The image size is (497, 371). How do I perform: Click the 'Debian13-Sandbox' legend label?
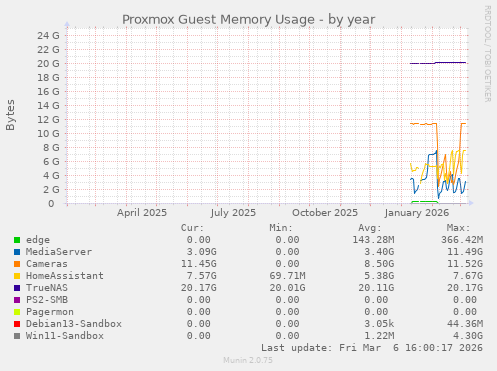[74, 324]
